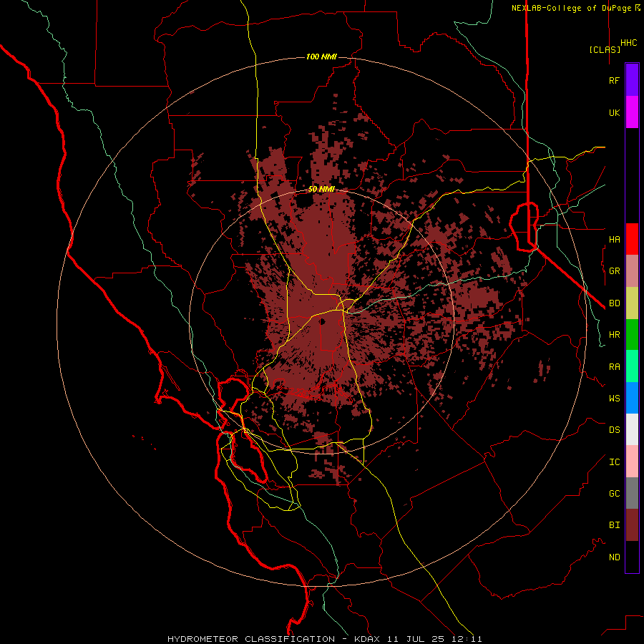This screenshot has height=644, width=644.
Task: Click the IC legend label
Action: point(614,462)
